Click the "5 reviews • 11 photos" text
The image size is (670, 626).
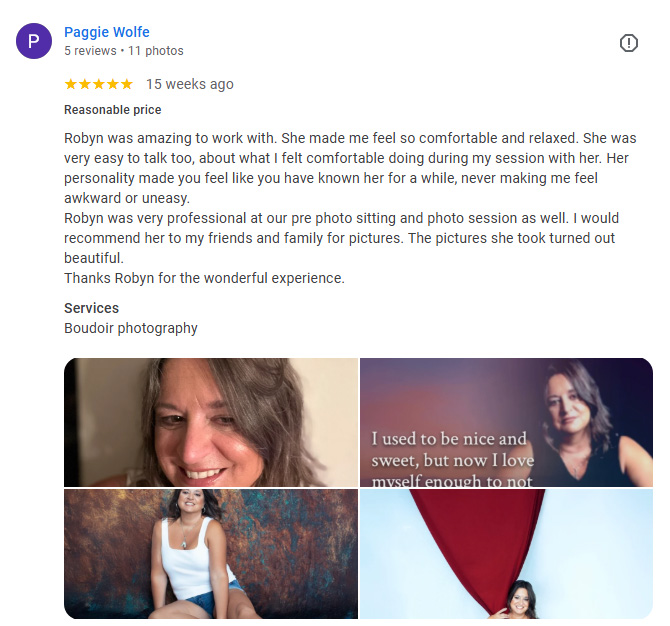pyautogui.click(x=124, y=50)
